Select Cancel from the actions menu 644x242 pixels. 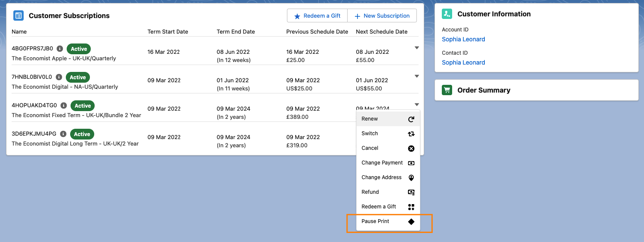(388, 148)
